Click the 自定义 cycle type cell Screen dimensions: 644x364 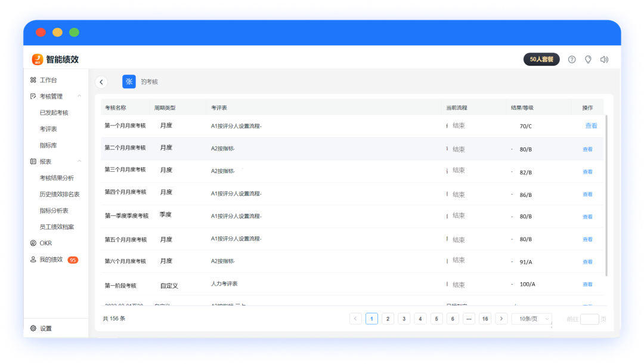coord(169,285)
